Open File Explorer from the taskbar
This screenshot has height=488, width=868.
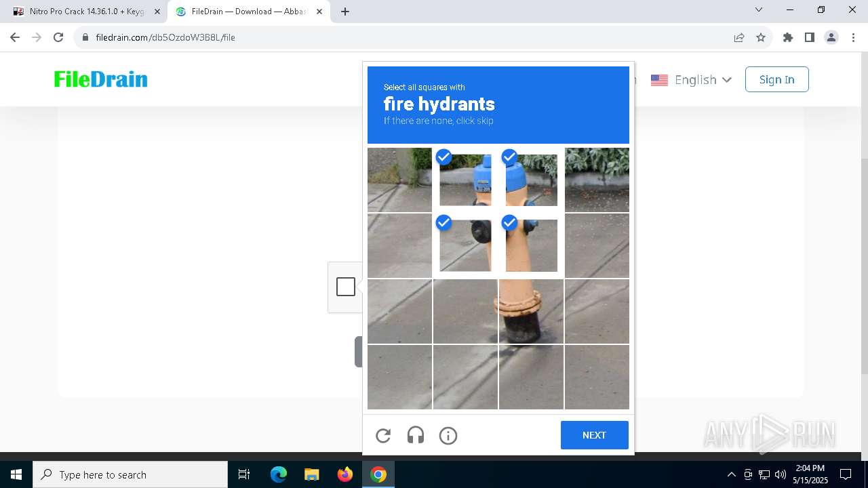pyautogui.click(x=311, y=474)
